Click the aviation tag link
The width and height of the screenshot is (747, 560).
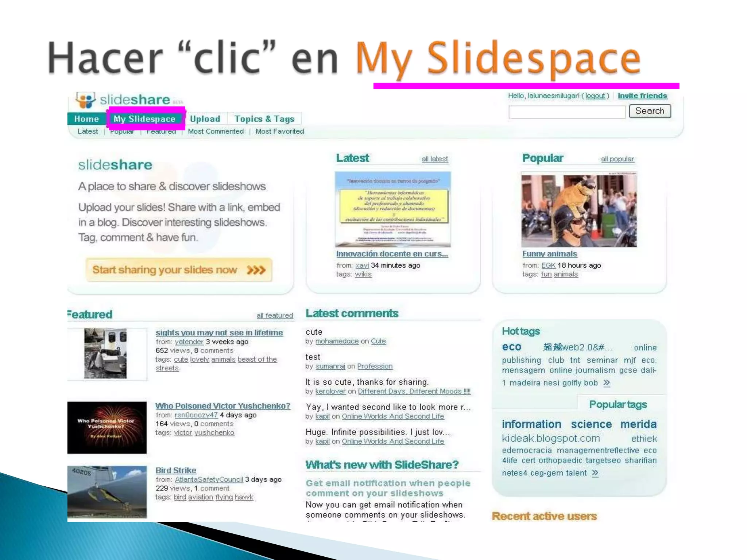click(x=201, y=497)
